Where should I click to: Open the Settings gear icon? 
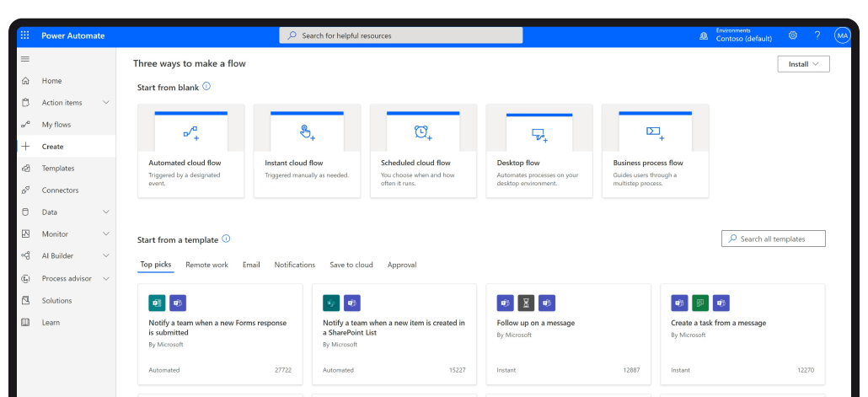(793, 35)
